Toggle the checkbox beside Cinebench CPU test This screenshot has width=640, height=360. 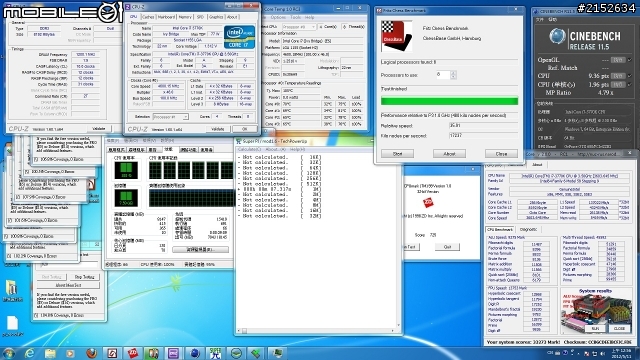(x=629, y=76)
